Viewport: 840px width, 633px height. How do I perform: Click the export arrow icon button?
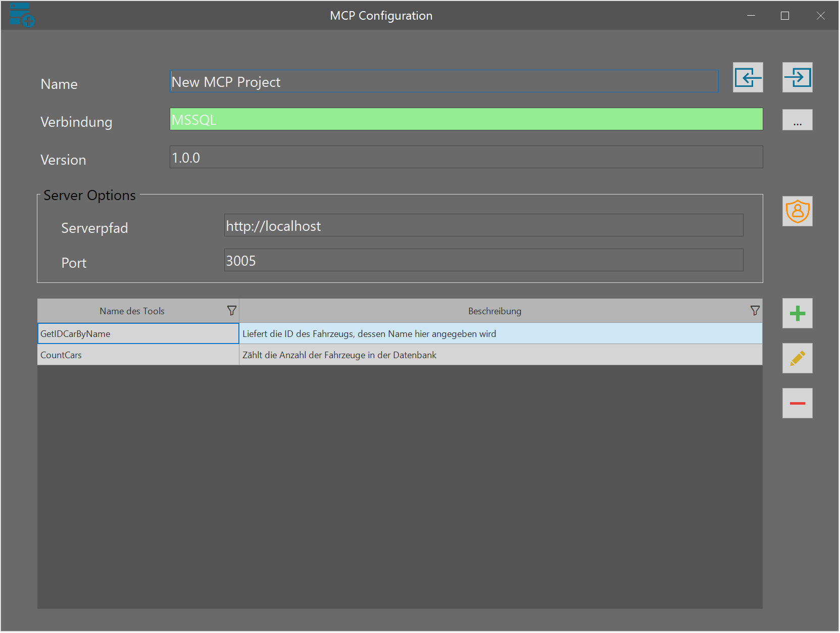[797, 77]
